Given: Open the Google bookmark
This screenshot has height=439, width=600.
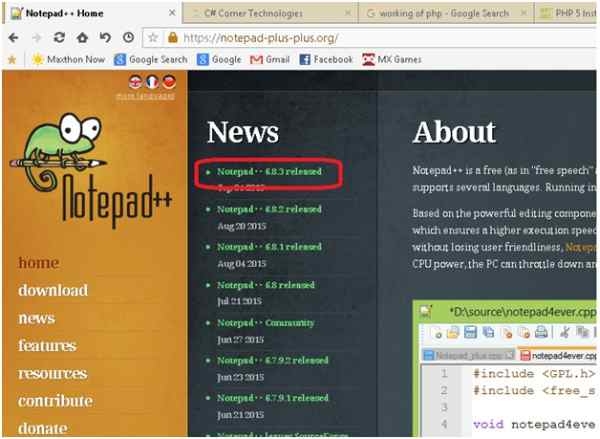Looking at the screenshot, I should click(219, 59).
